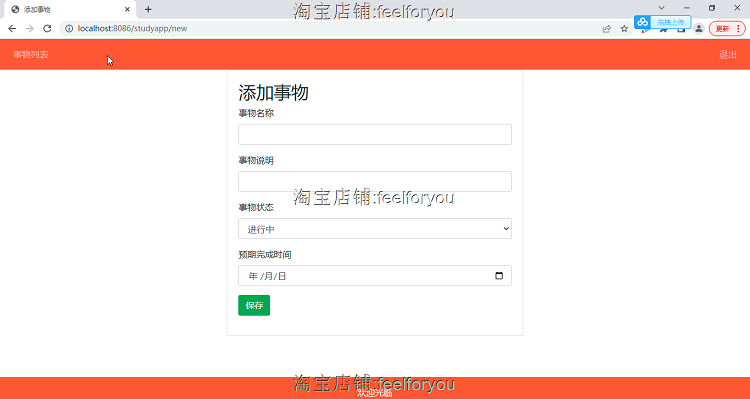The height and width of the screenshot is (399, 750).
Task: Open the browser profile avatar
Action: (x=699, y=29)
